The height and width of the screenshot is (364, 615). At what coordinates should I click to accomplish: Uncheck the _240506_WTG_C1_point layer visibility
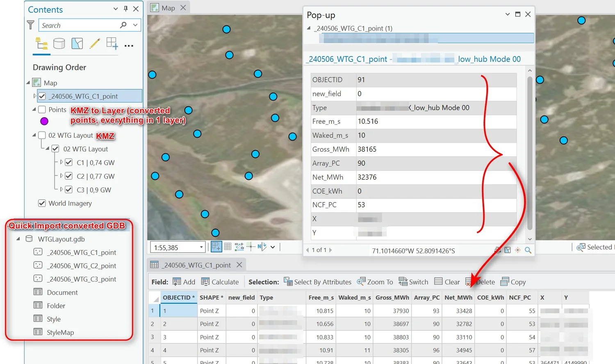point(42,96)
